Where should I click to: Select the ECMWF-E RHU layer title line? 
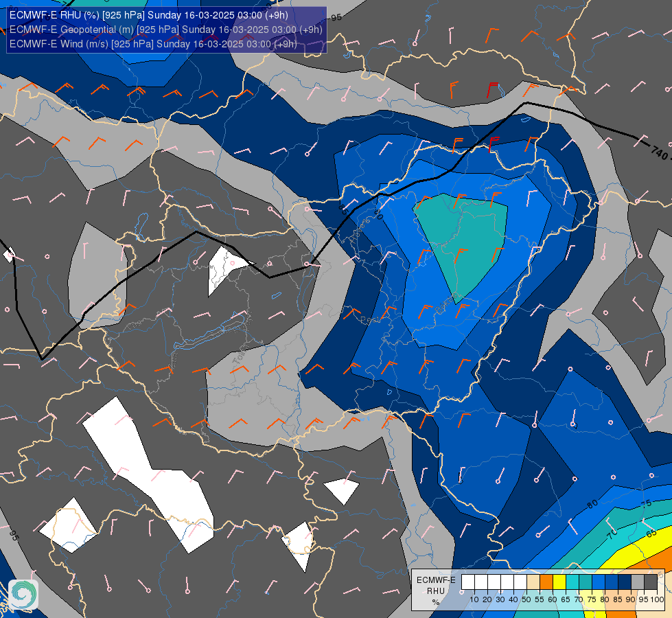click(149, 15)
